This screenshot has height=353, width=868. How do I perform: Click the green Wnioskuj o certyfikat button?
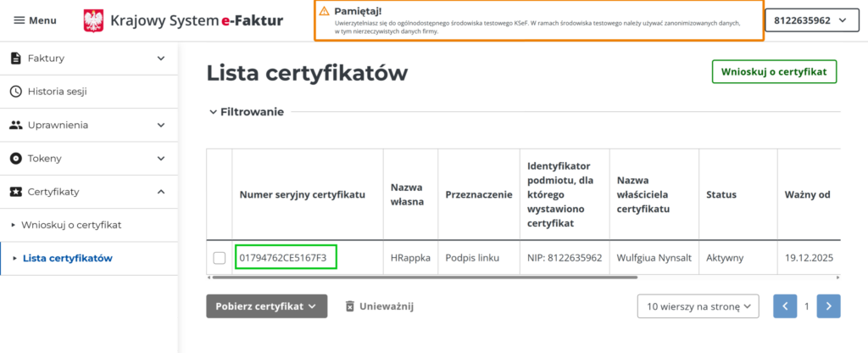tap(774, 72)
